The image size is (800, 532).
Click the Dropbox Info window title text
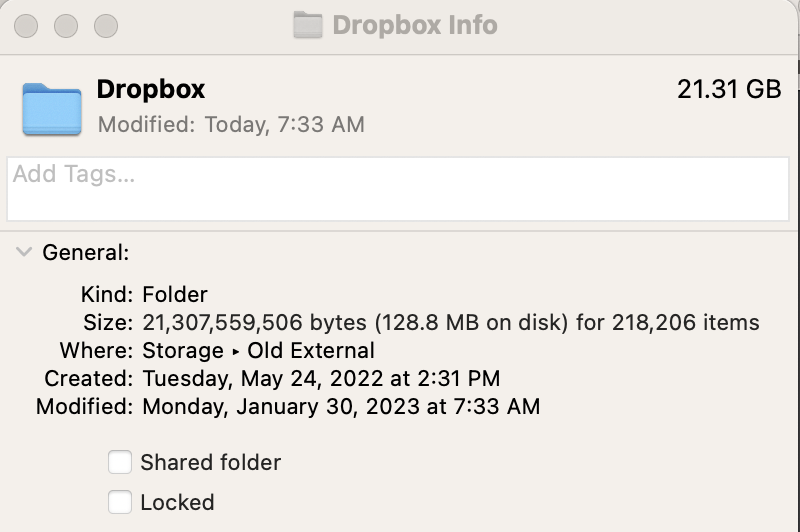[414, 24]
